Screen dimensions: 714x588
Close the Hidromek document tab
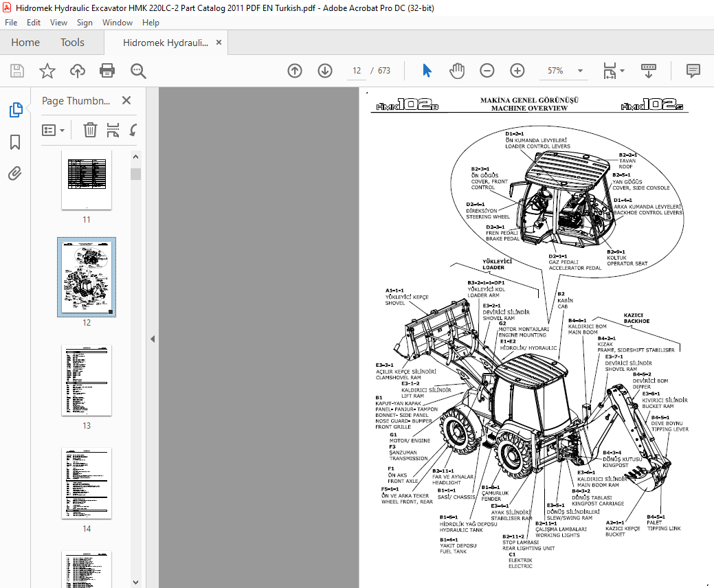(219, 43)
